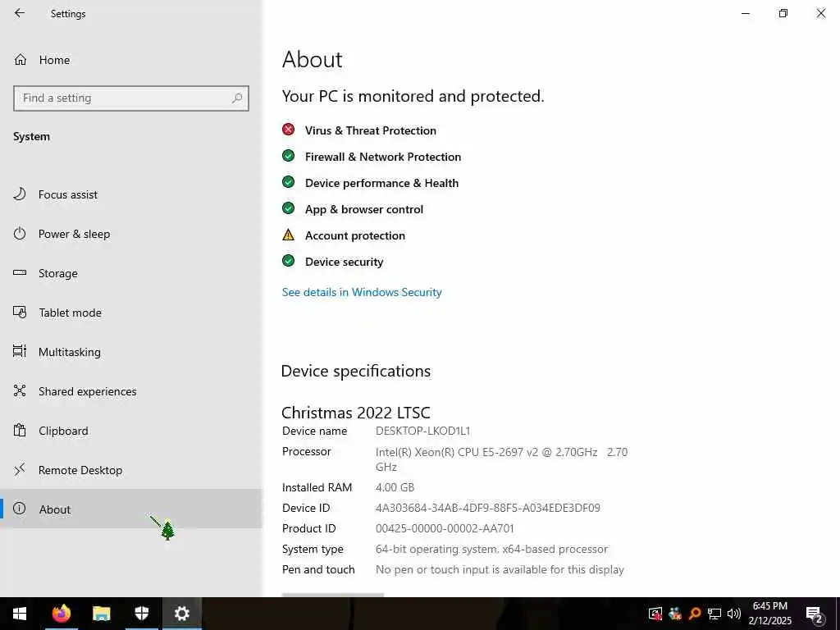
Task: Open the orange magnifier tray icon
Action: coord(695,614)
